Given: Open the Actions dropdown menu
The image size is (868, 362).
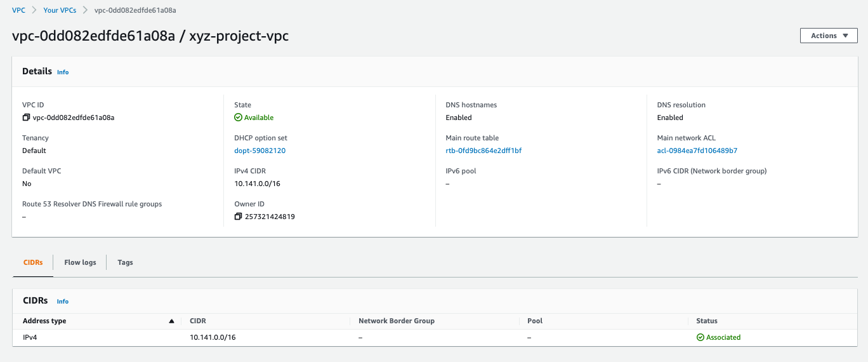Looking at the screenshot, I should click(829, 36).
